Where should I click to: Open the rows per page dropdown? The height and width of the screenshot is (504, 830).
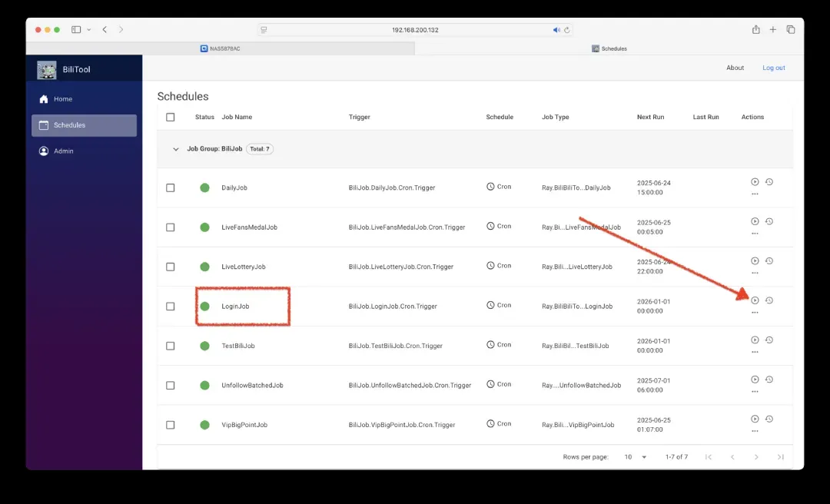pyautogui.click(x=635, y=457)
